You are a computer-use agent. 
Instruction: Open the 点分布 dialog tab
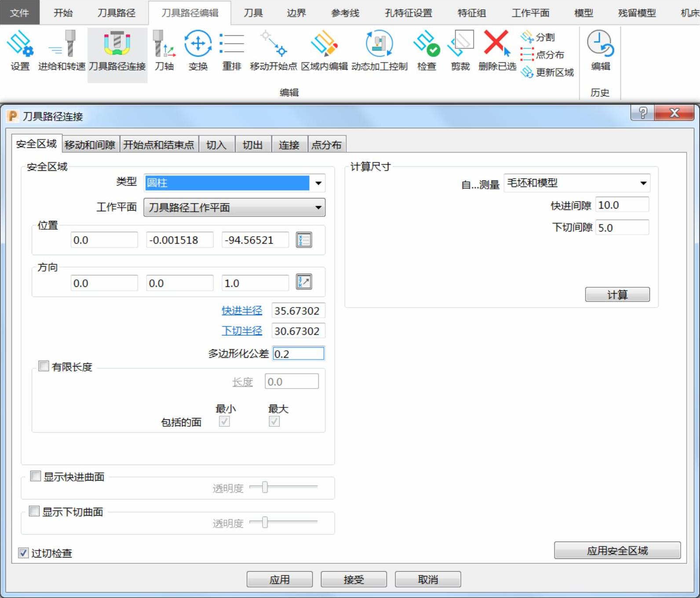pyautogui.click(x=327, y=145)
